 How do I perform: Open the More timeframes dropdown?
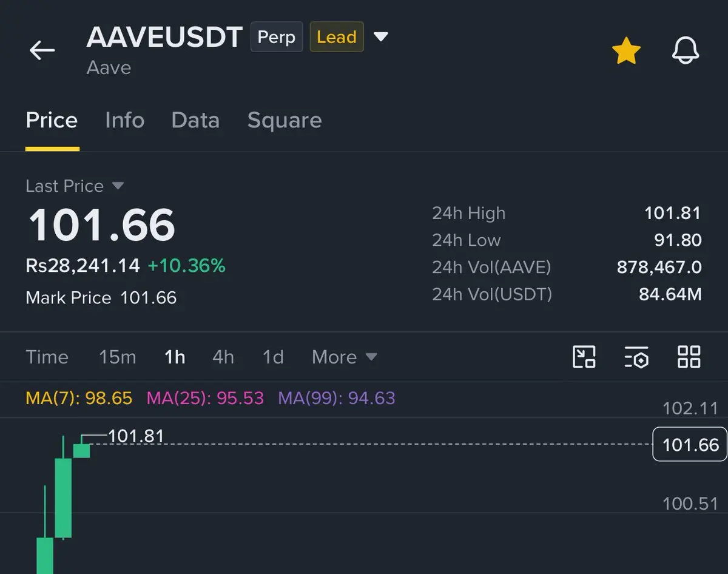[x=344, y=357]
